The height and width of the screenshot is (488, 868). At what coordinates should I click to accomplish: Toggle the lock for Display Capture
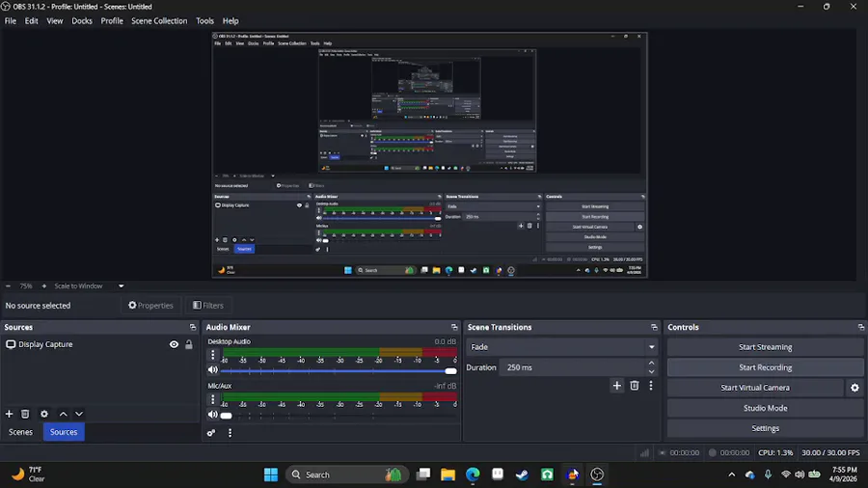point(189,344)
